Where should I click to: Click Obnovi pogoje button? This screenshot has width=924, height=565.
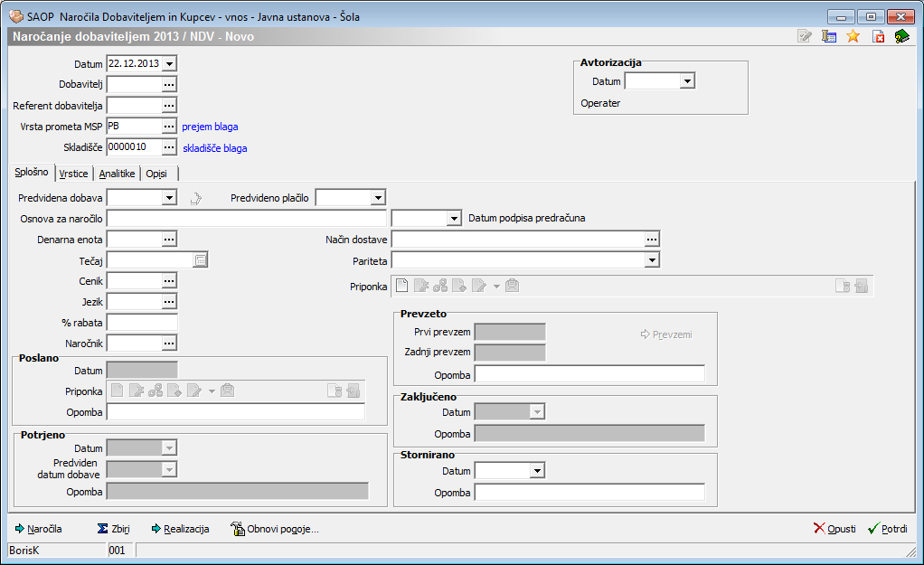point(275,529)
